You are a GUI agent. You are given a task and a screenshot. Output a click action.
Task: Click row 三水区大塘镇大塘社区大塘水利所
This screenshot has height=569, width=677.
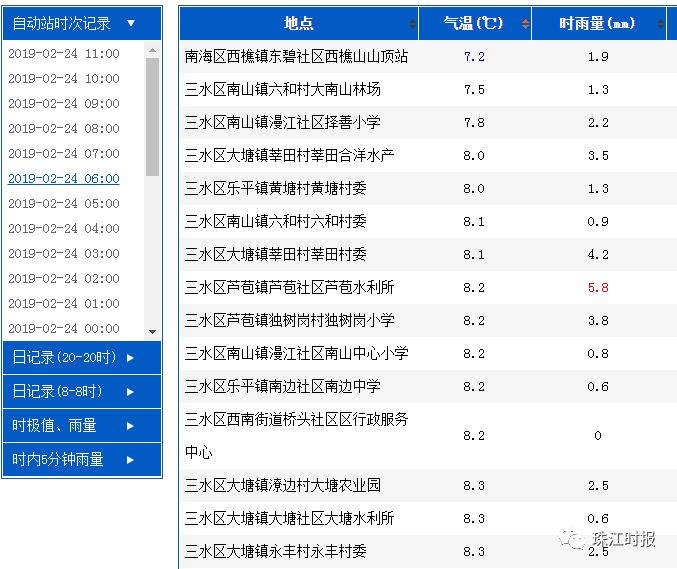[x=428, y=518]
